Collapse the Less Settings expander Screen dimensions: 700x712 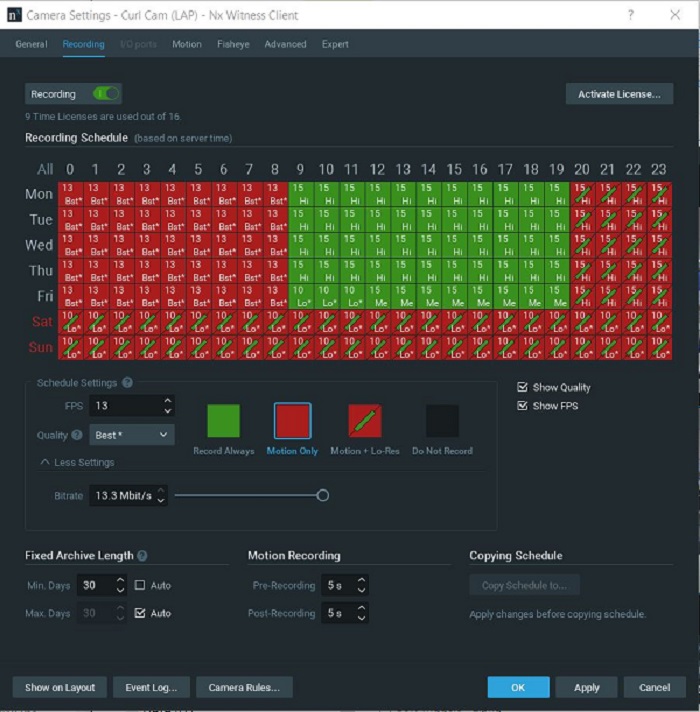pyautogui.click(x=77, y=462)
